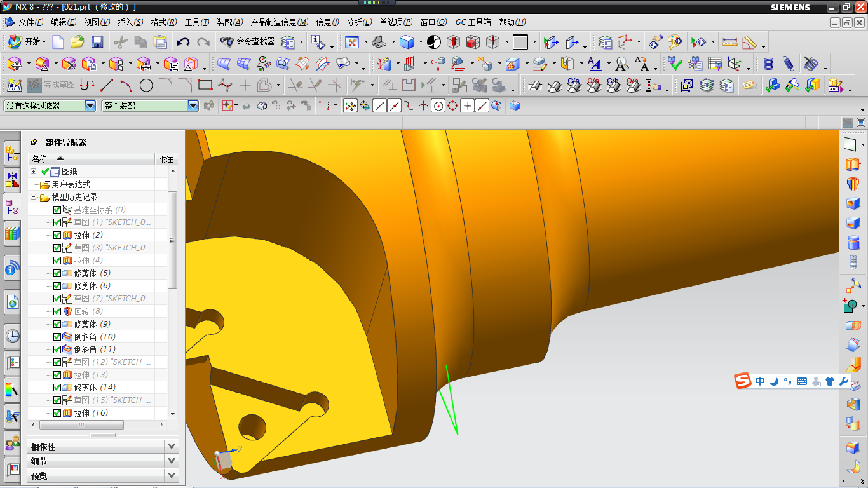Uncheck the 拉伸 (2) feature checkbox
The height and width of the screenshot is (488, 868).
(x=57, y=235)
